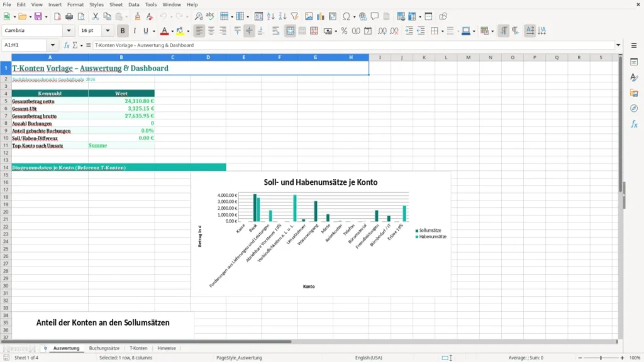Add a decimal place
The height and width of the screenshot is (362, 644).
point(382,31)
